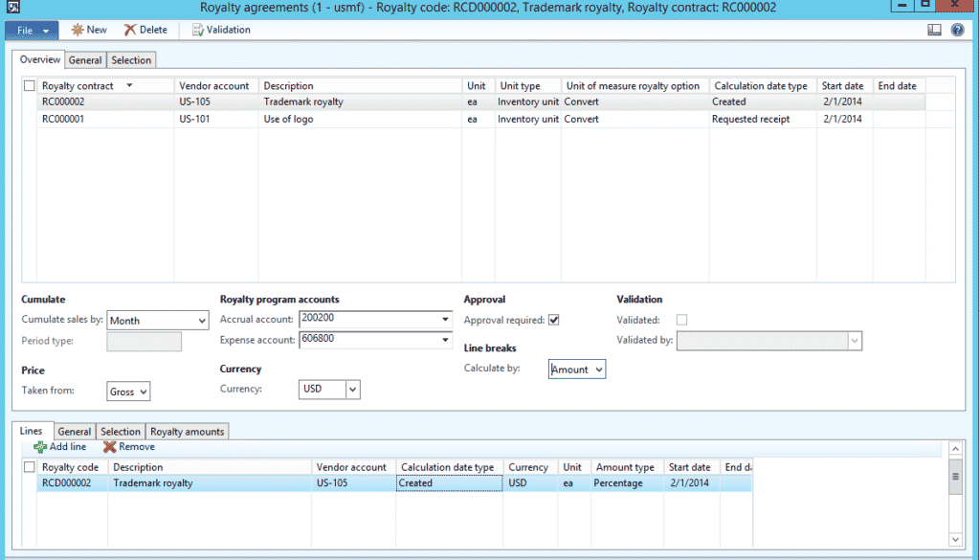Click the application icon in the title bar
Screen dimensions: 980x560
(12, 8)
